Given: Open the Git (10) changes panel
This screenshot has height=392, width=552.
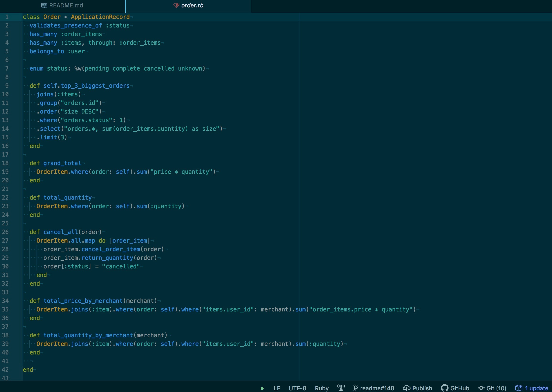Looking at the screenshot, I should click(x=496, y=388).
